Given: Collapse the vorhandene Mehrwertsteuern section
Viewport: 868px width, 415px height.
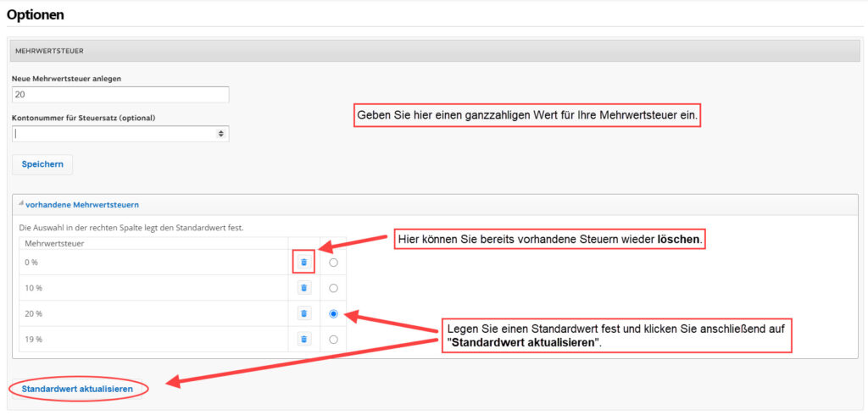Looking at the screenshot, I should coord(82,205).
